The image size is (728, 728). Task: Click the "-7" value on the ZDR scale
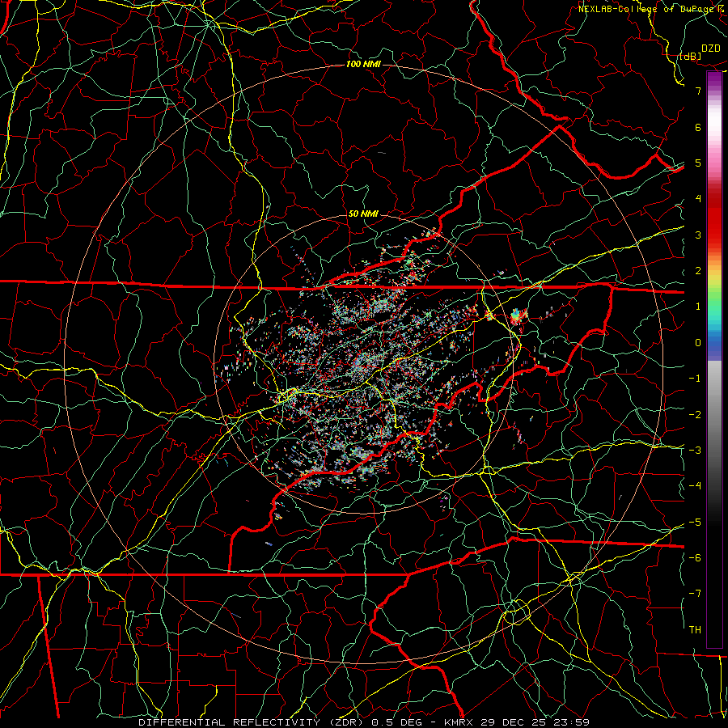pyautogui.click(x=695, y=594)
